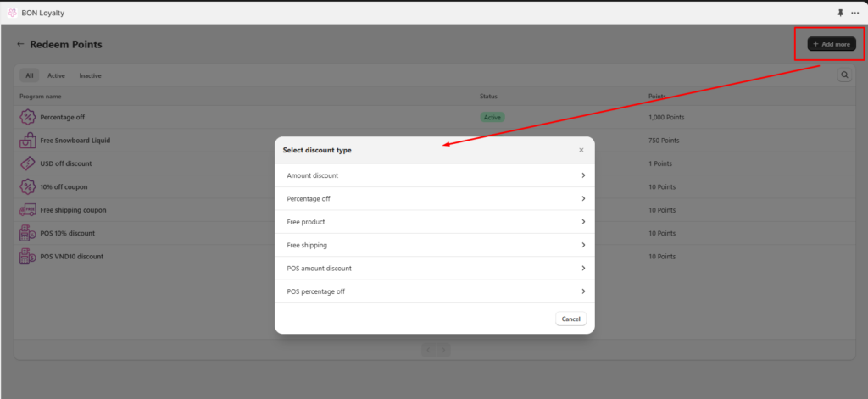The height and width of the screenshot is (399, 868).
Task: Click the Percentage off program icon
Action: [x=27, y=117]
